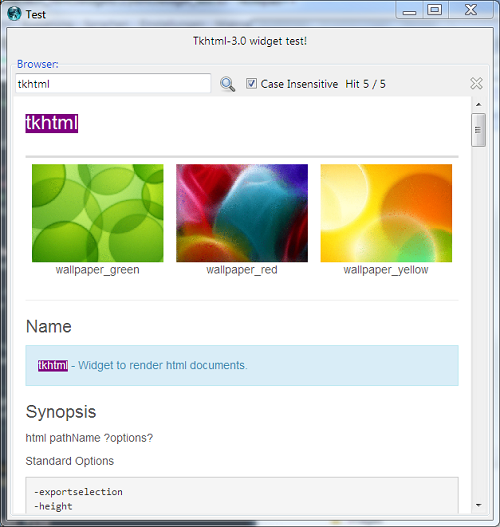Click the -exportselection option line
This screenshot has width=500, height=527.
pyautogui.click(x=78, y=492)
